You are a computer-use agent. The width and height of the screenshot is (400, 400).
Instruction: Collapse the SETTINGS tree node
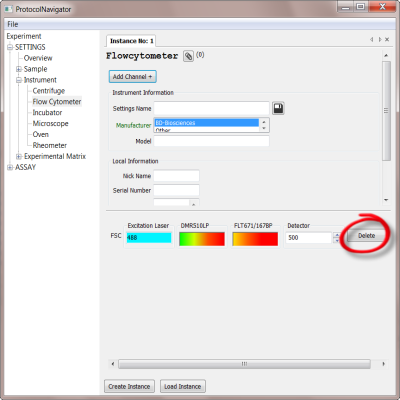point(10,47)
